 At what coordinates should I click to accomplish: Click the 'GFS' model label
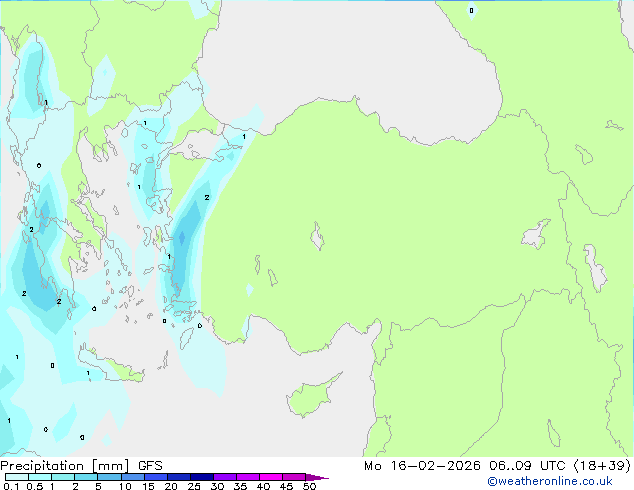coord(150,466)
